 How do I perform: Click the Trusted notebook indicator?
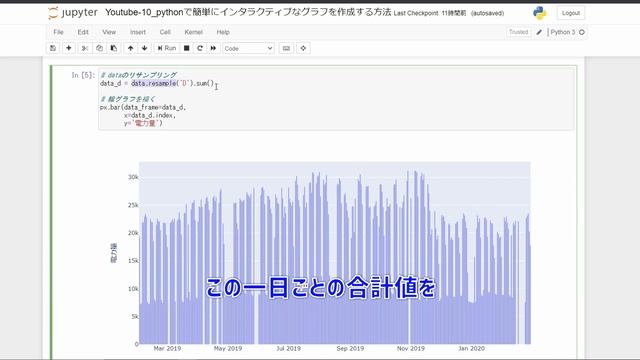518,32
